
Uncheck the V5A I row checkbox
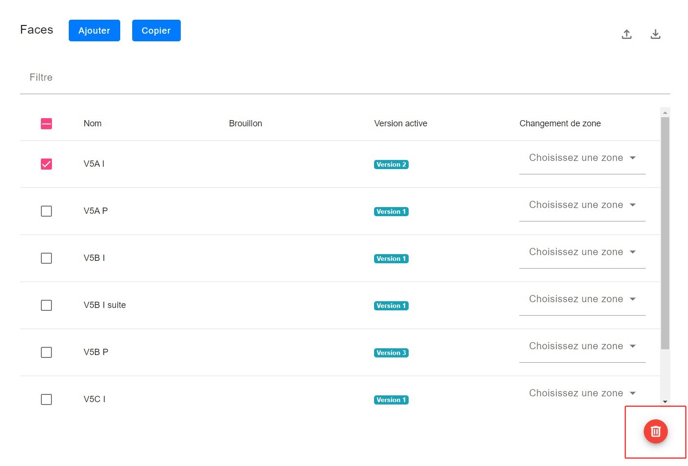46,164
